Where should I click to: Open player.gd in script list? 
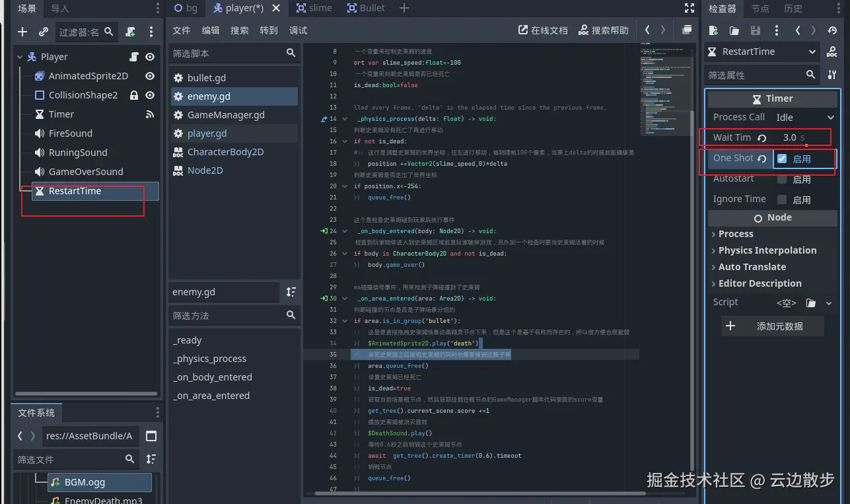[x=234, y=133]
